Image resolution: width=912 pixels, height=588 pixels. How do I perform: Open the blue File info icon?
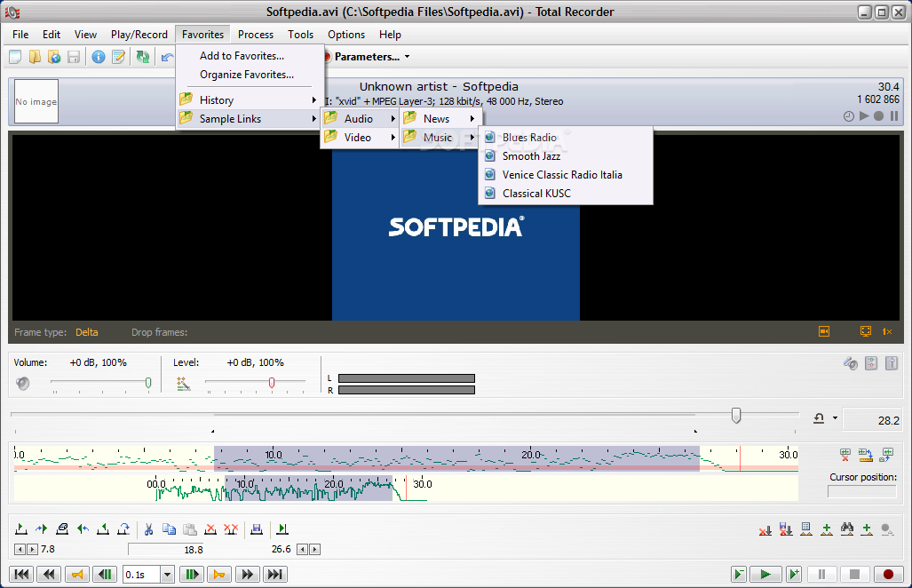click(x=99, y=57)
